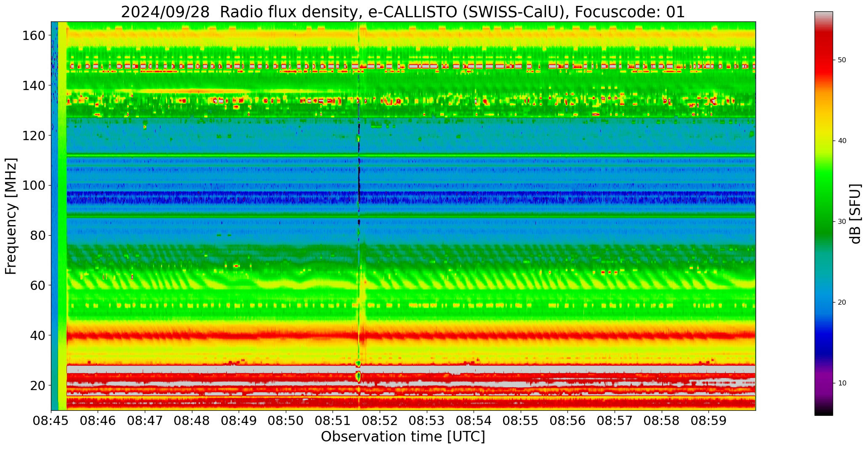Click the 08:52 time tick label
Viewport: 868px width, 449px height.
coord(380,421)
